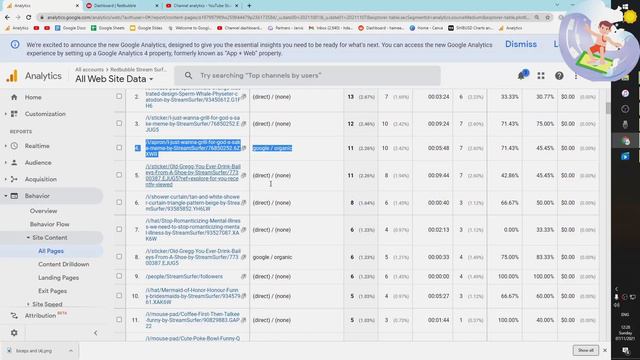Tick the checkbox for row 9

(x=119, y=276)
